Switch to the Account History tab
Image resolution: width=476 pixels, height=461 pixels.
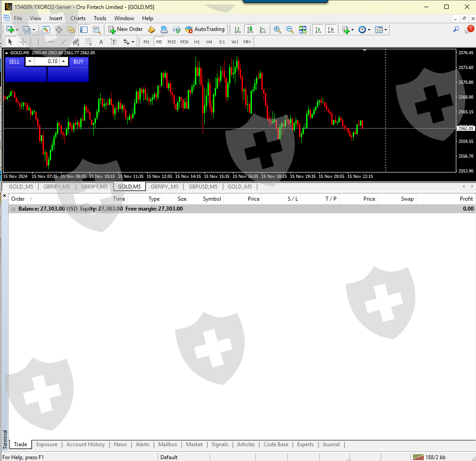(85, 444)
